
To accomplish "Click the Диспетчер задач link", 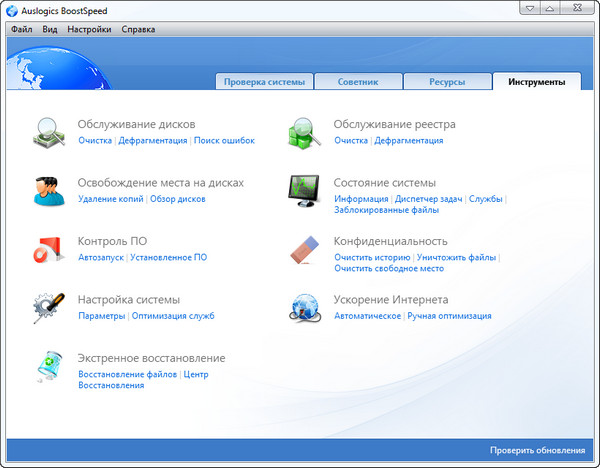I will point(428,199).
